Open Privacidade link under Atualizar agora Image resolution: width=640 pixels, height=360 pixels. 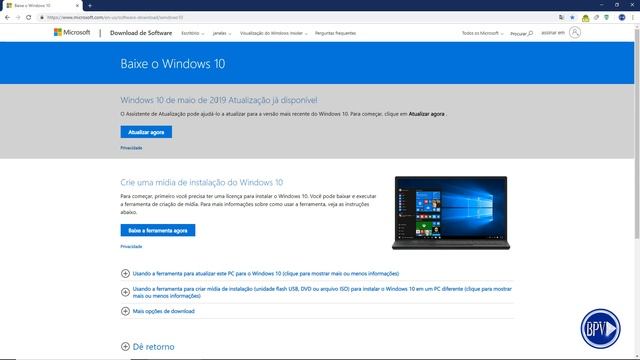pos(131,148)
